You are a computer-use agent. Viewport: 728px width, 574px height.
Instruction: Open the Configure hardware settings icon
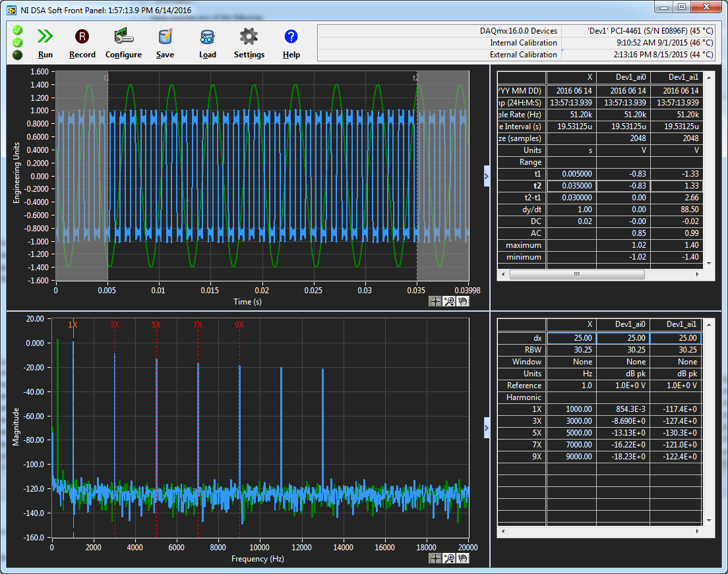click(x=123, y=37)
